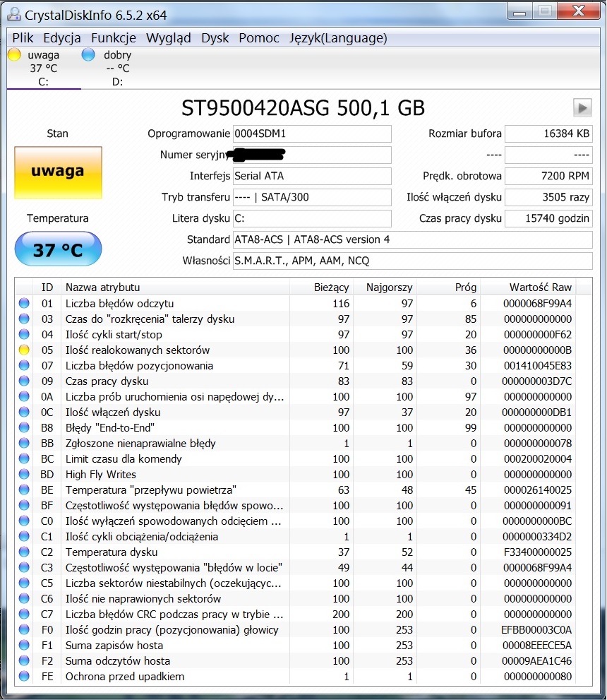The image size is (607, 700).
Task: Select row Suma zapisów hosta
Action: click(x=303, y=645)
